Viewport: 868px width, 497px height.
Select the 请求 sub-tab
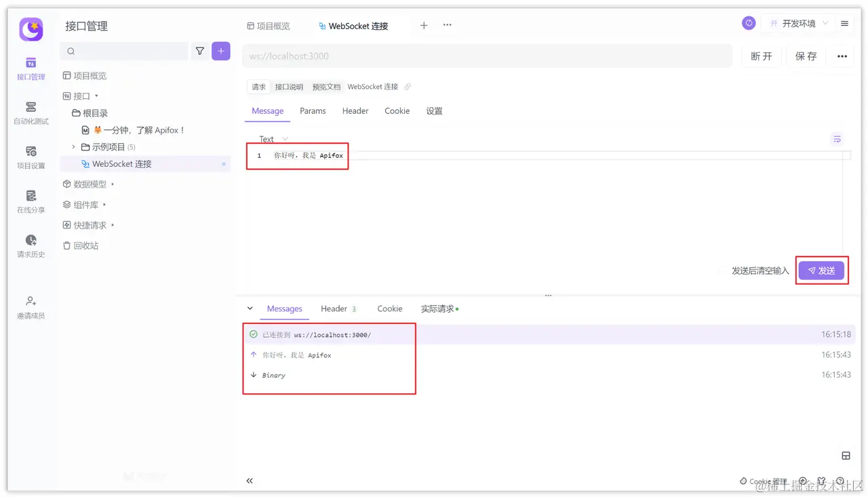259,87
